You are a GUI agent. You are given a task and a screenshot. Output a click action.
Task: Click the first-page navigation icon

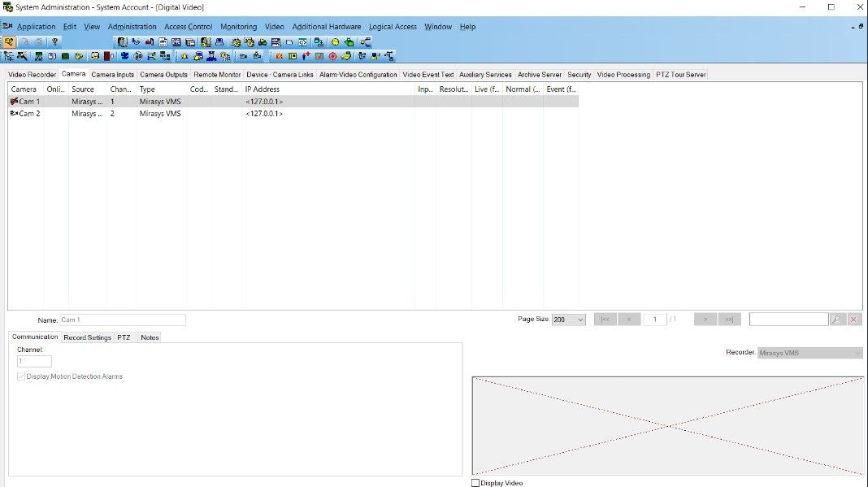pos(605,319)
